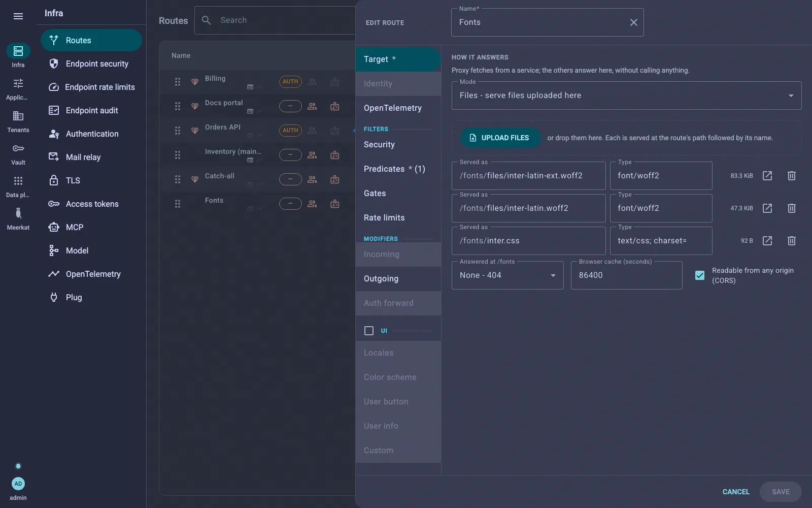812x508 pixels.
Task: Open the Data plane grid icon
Action: [18, 181]
